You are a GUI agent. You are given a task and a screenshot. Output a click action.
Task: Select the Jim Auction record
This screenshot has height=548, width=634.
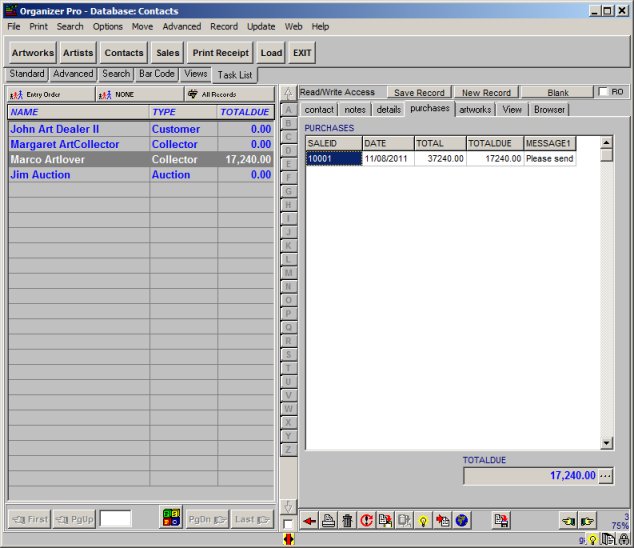141,175
